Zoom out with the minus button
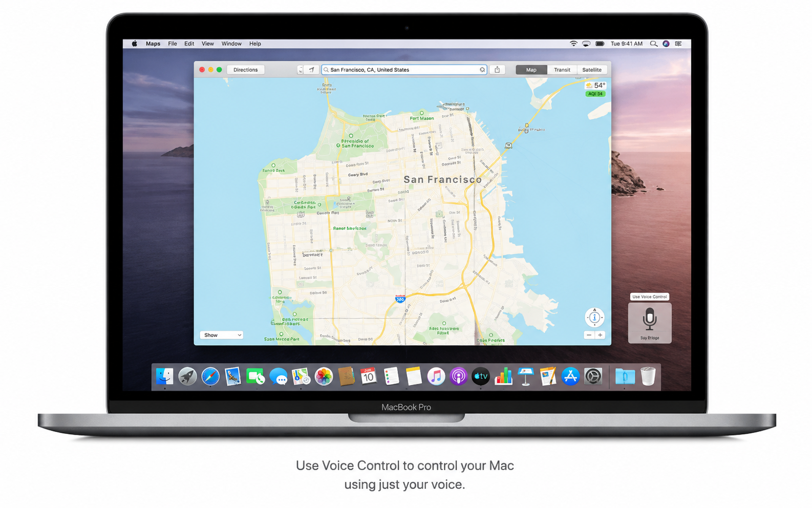 589,335
